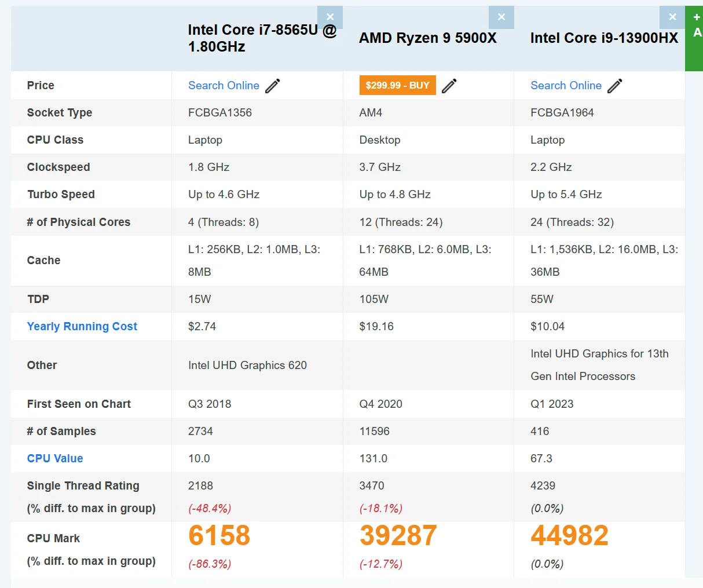
Task: Click the green add CPU button
Action: pos(694,39)
